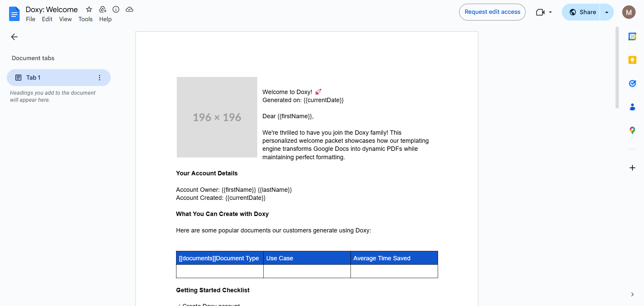Open the Google Maps side panel

coord(632,130)
